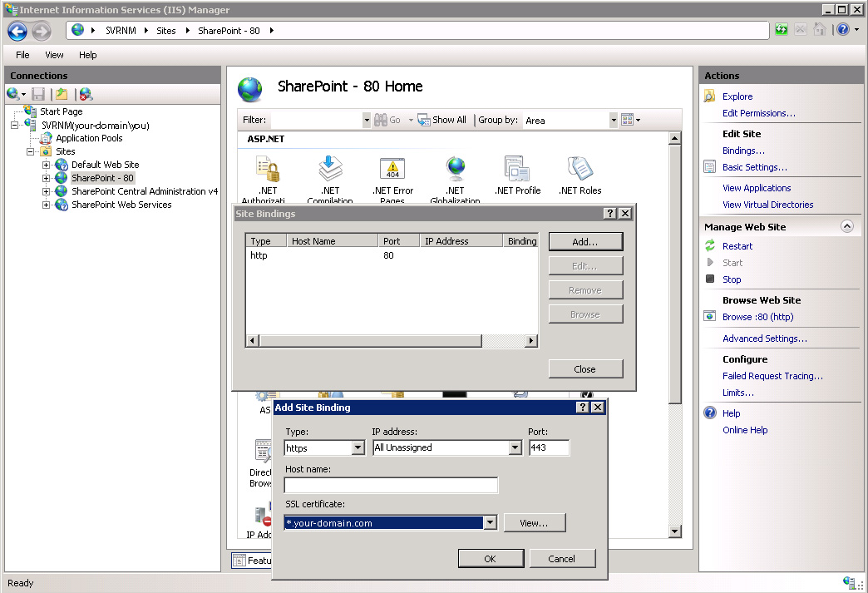
Task: Open the .NET Authorization Rules feature icon
Action: click(269, 169)
